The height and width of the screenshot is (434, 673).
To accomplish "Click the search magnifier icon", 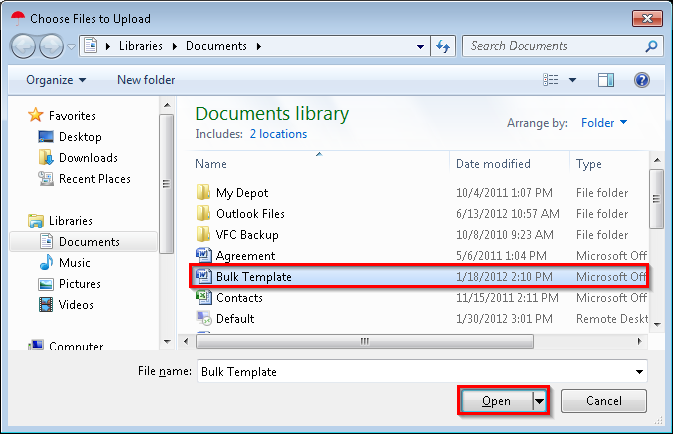I will coord(651,46).
